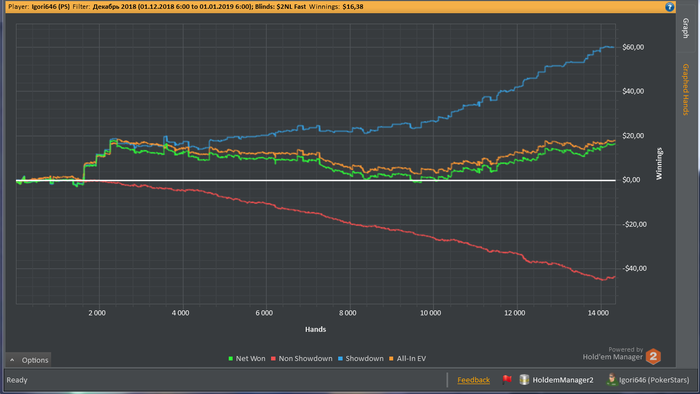This screenshot has width=700, height=394.
Task: Click the All-In EV legend label
Action: coord(411,359)
